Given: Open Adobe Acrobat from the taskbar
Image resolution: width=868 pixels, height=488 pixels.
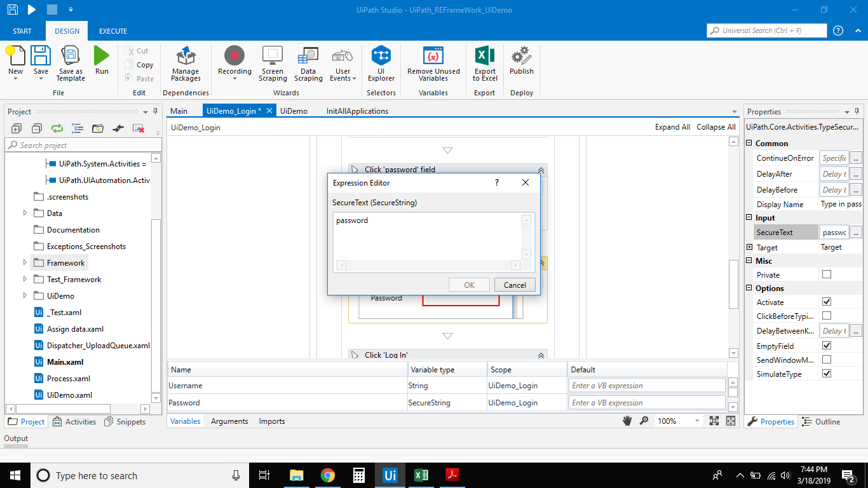Looking at the screenshot, I should click(452, 475).
